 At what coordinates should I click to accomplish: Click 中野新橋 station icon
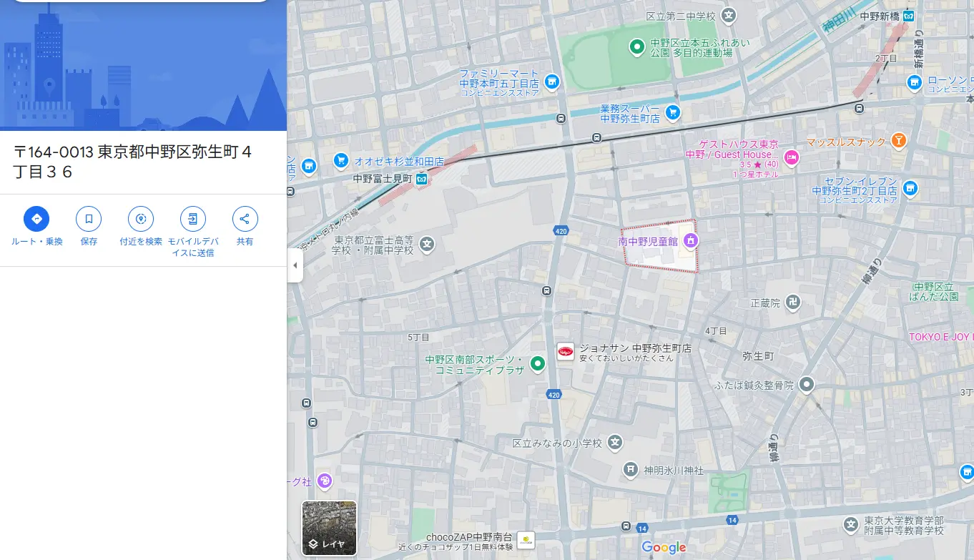(908, 16)
